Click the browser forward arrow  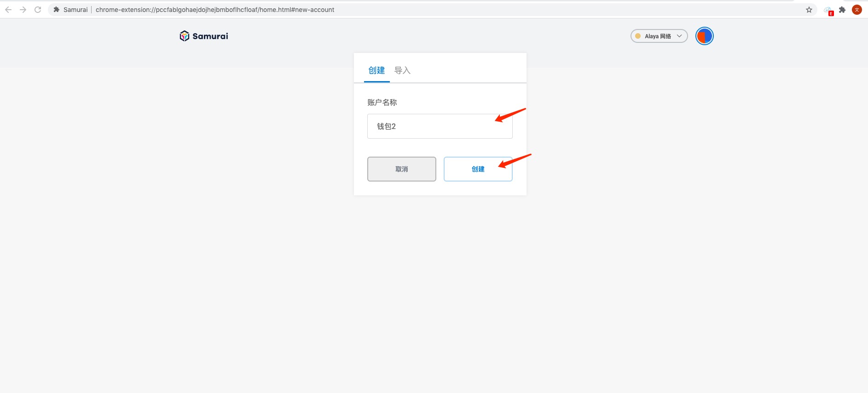[x=23, y=10]
